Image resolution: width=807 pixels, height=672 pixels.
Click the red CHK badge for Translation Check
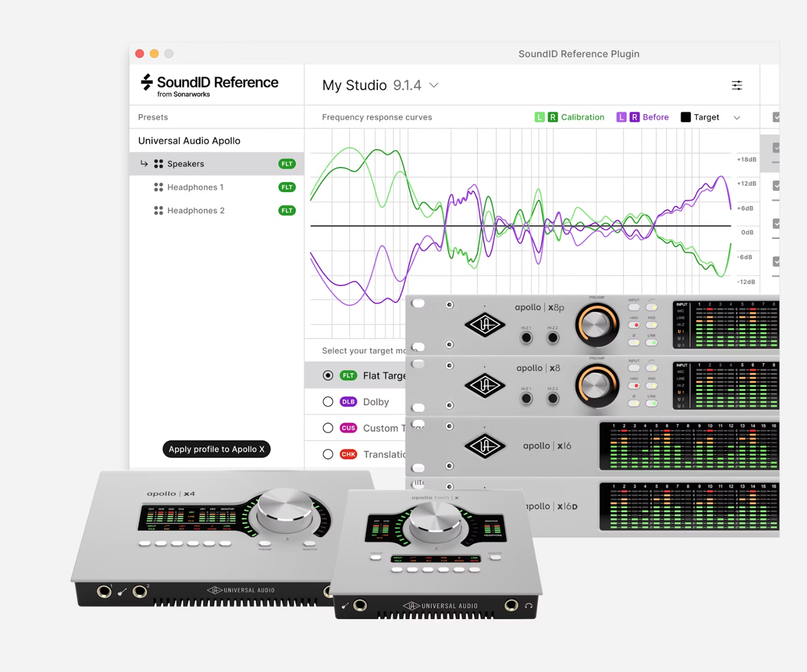click(348, 454)
